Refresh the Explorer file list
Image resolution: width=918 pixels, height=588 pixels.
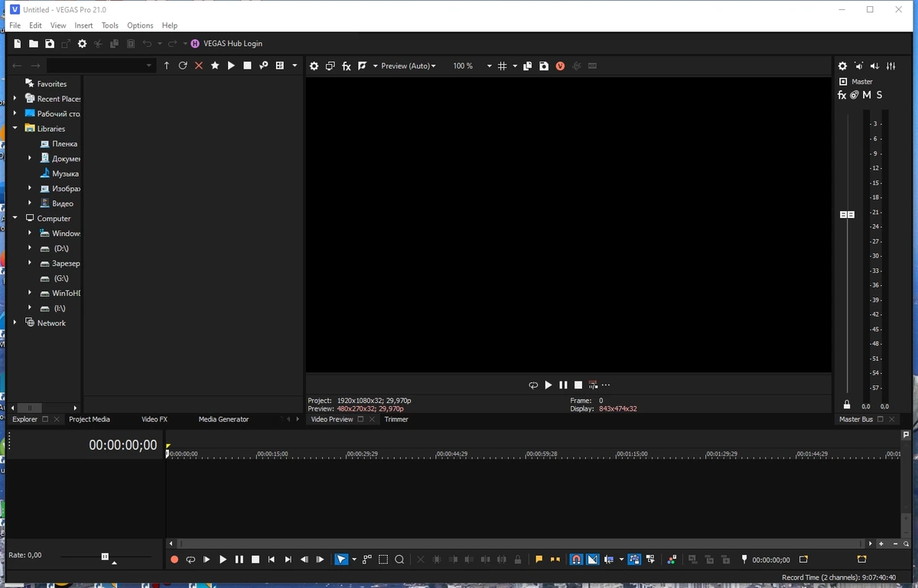(183, 66)
